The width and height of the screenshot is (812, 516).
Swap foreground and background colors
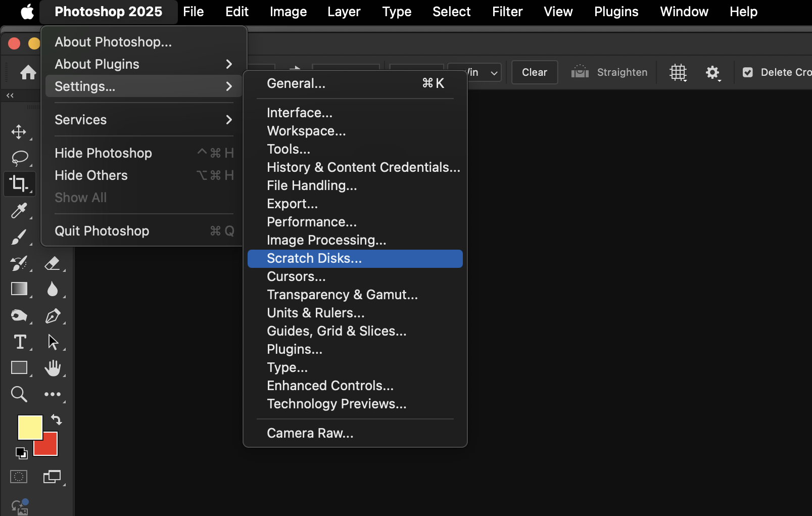click(56, 420)
